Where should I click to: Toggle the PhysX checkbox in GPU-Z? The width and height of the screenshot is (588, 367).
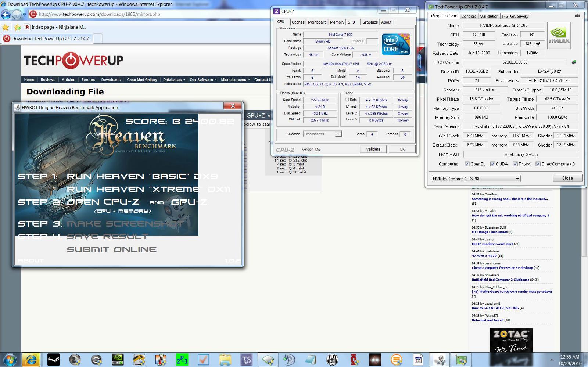[x=515, y=164]
